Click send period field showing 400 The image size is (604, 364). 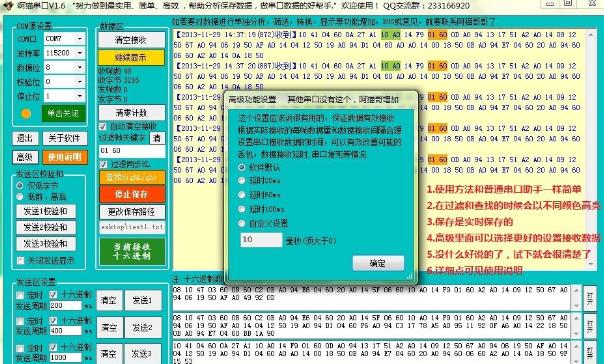pos(65,331)
